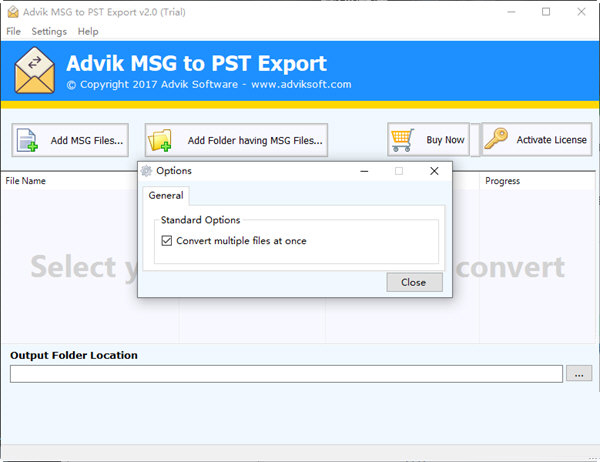Click the shopping cart icon
Screen dimensions: 600x462
tap(402, 140)
